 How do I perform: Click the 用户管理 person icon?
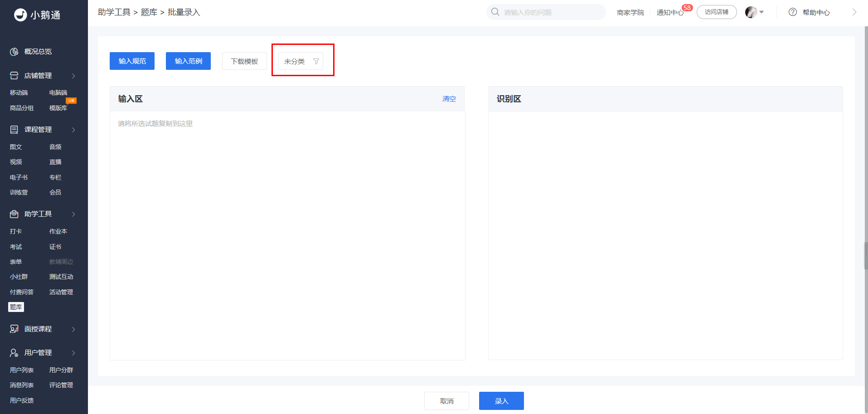tap(14, 353)
